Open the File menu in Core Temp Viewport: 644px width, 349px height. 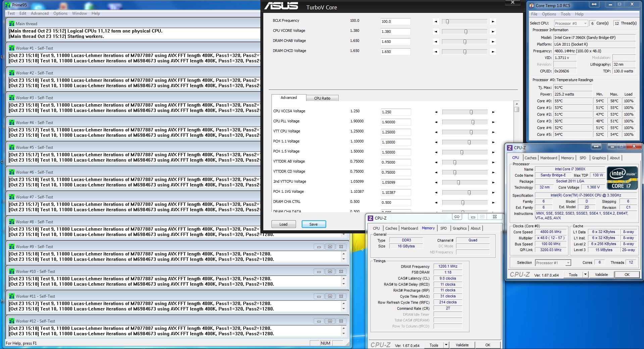tap(534, 14)
